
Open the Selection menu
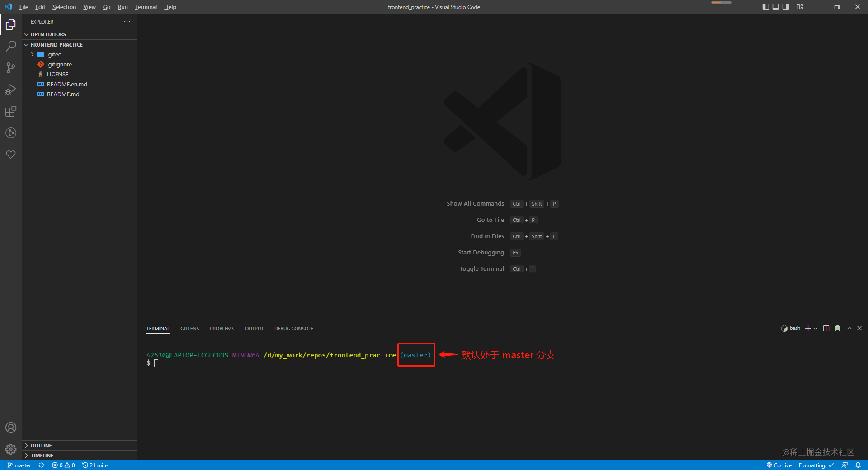coord(64,7)
